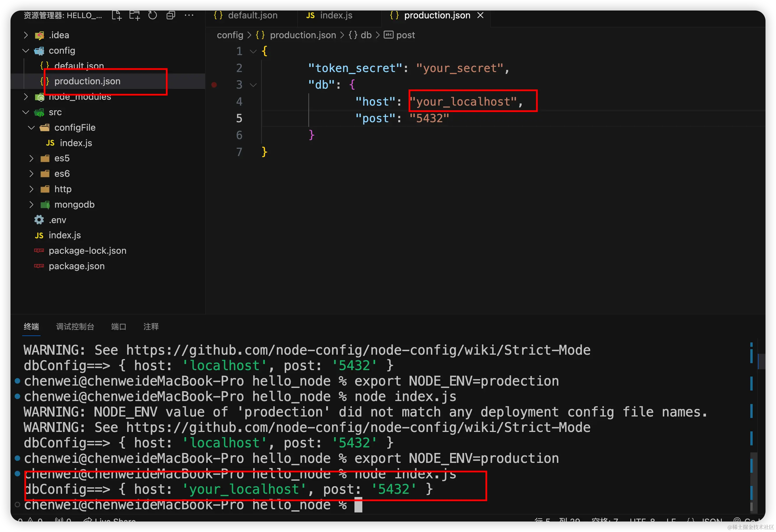Switch to the default.json tab

pyautogui.click(x=252, y=15)
